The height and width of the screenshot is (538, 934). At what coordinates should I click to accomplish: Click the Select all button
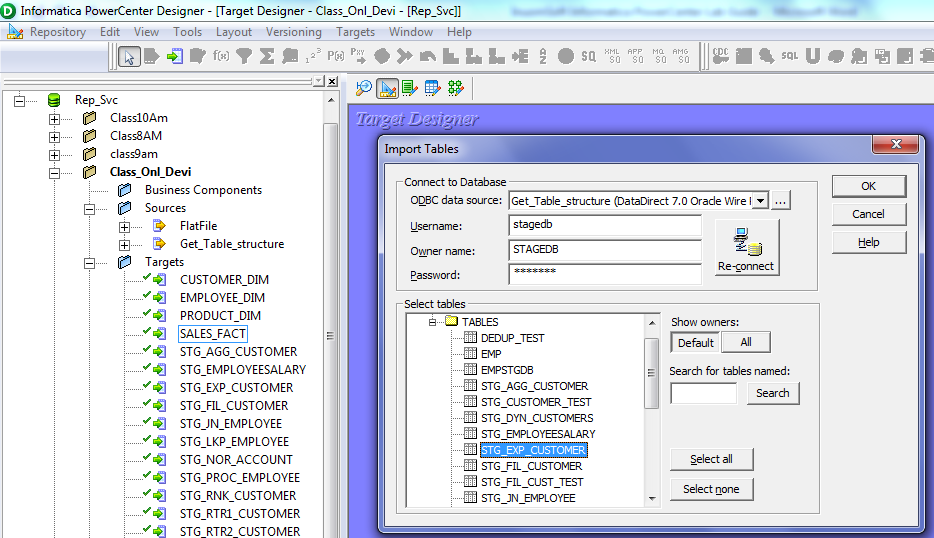(x=711, y=459)
